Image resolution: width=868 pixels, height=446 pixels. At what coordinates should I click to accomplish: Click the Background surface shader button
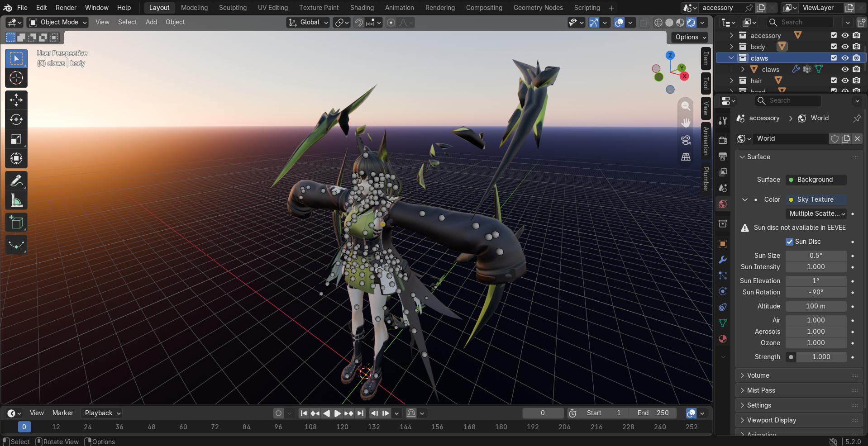(x=816, y=180)
